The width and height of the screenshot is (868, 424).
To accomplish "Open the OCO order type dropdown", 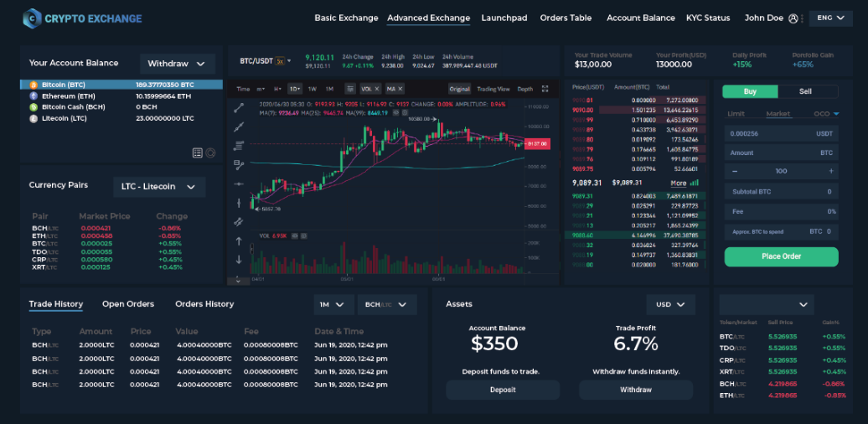I will 826,114.
